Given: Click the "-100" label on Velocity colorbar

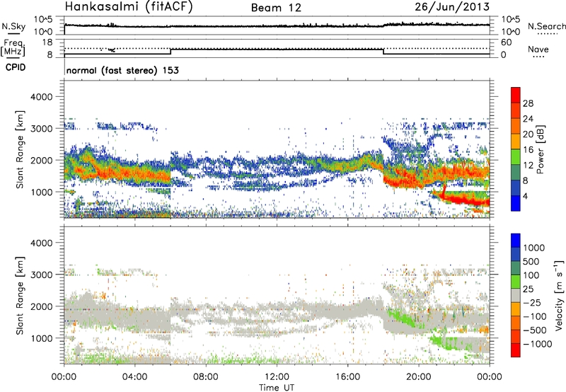Looking at the screenshot, I should point(535,316).
